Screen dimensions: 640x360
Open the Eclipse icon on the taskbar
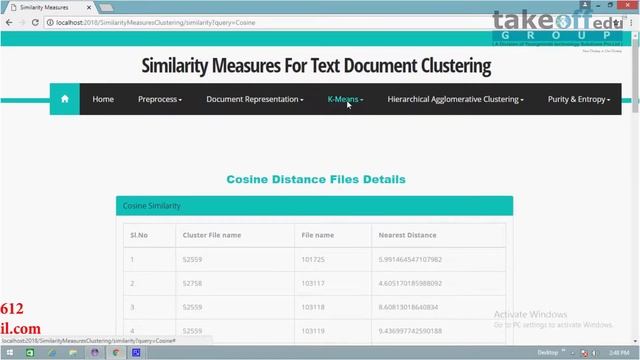coord(95,353)
